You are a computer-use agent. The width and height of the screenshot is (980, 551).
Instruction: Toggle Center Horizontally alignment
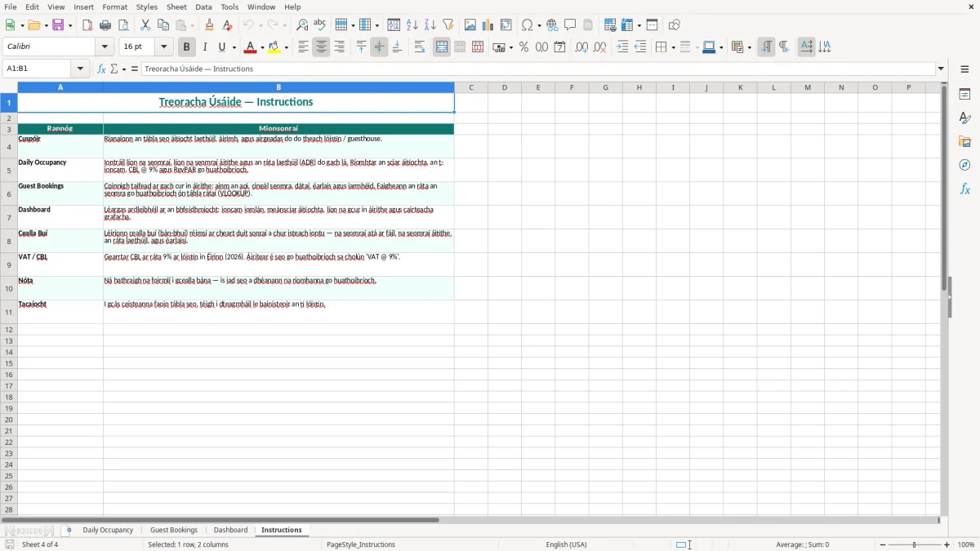click(321, 47)
